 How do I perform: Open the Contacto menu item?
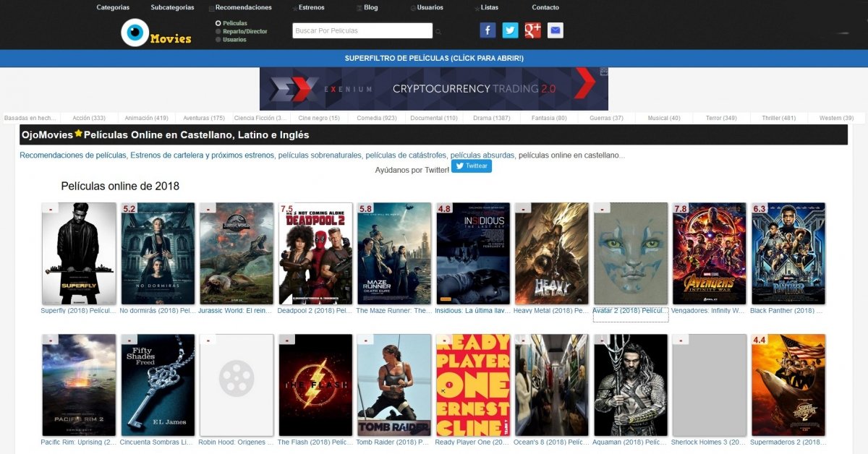coord(545,7)
